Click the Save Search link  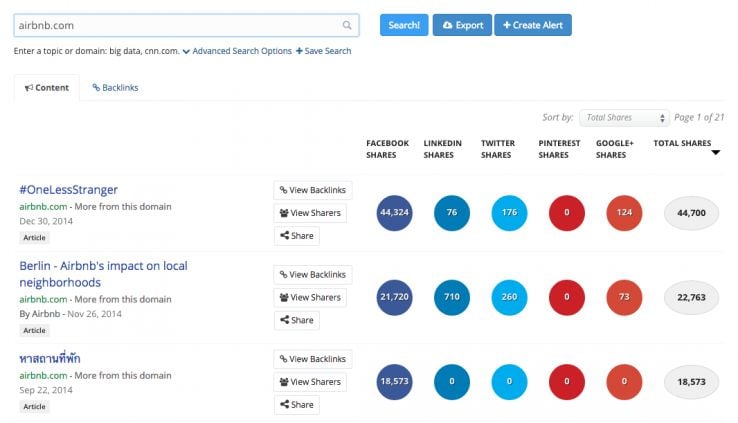(x=324, y=51)
